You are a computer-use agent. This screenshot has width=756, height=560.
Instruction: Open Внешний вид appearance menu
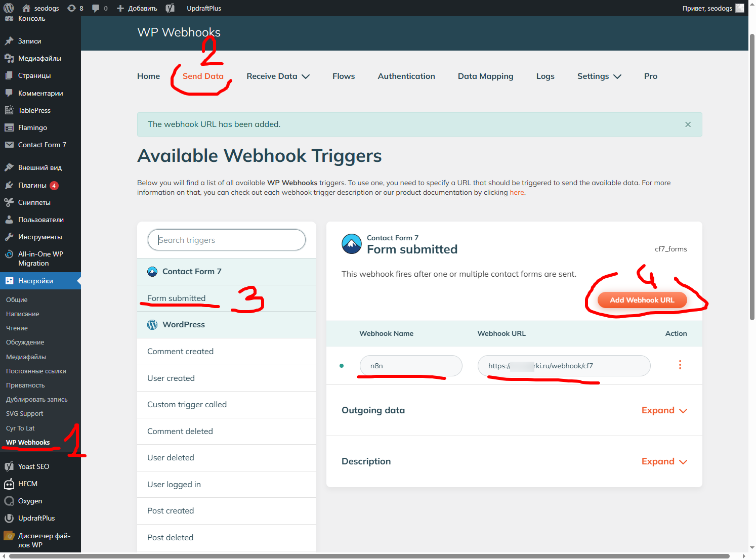coord(40,167)
